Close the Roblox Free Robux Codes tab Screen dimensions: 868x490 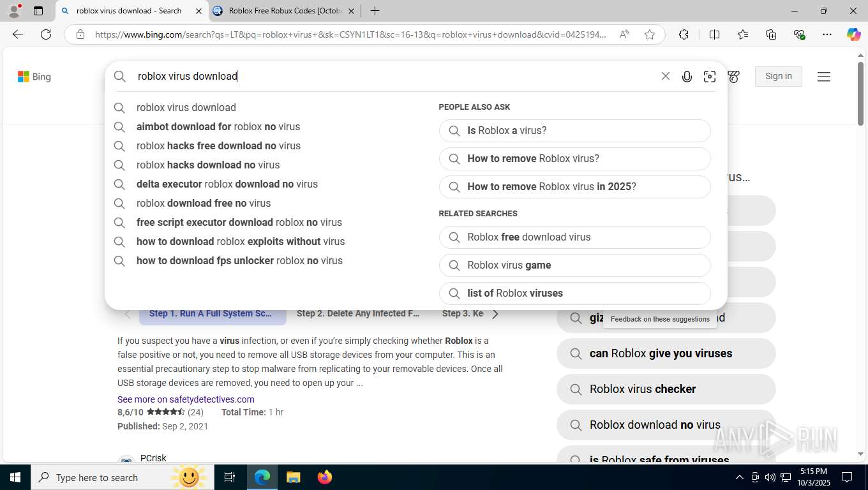pyautogui.click(x=351, y=11)
